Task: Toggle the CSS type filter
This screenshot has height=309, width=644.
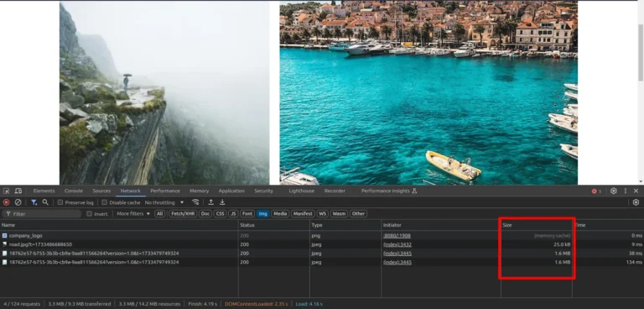Action: pyautogui.click(x=221, y=213)
